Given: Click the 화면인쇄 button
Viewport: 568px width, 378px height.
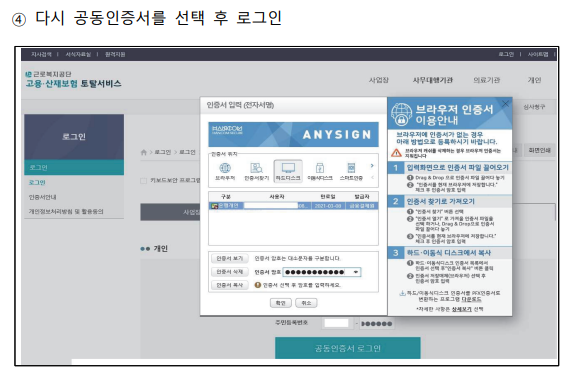Looking at the screenshot, I should pyautogui.click(x=539, y=150).
